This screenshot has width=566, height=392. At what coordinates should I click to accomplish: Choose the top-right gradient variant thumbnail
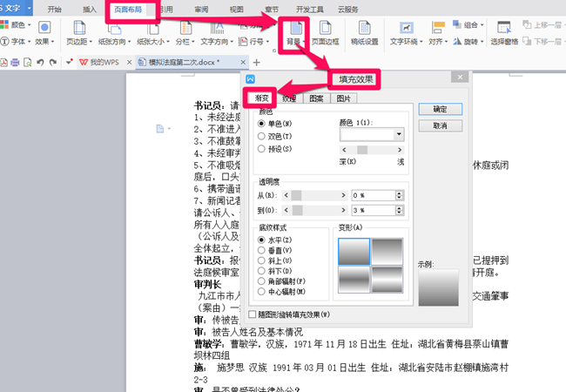(387, 252)
